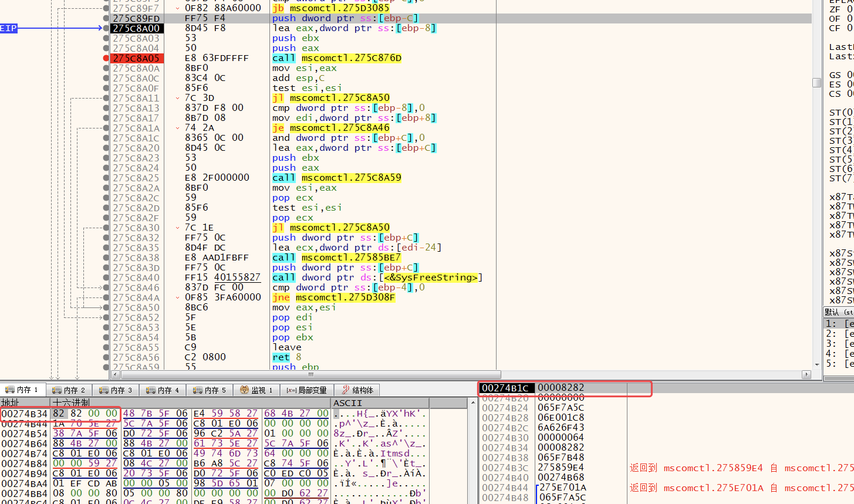The image size is (854, 504).
Task: Click disassembly horizontal scrollbar right arrow
Action: 806,374
